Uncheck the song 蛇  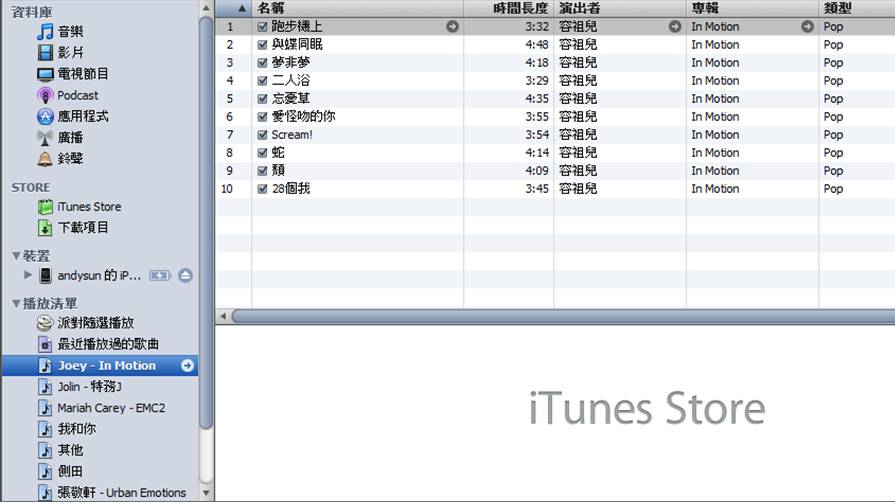[x=263, y=153]
